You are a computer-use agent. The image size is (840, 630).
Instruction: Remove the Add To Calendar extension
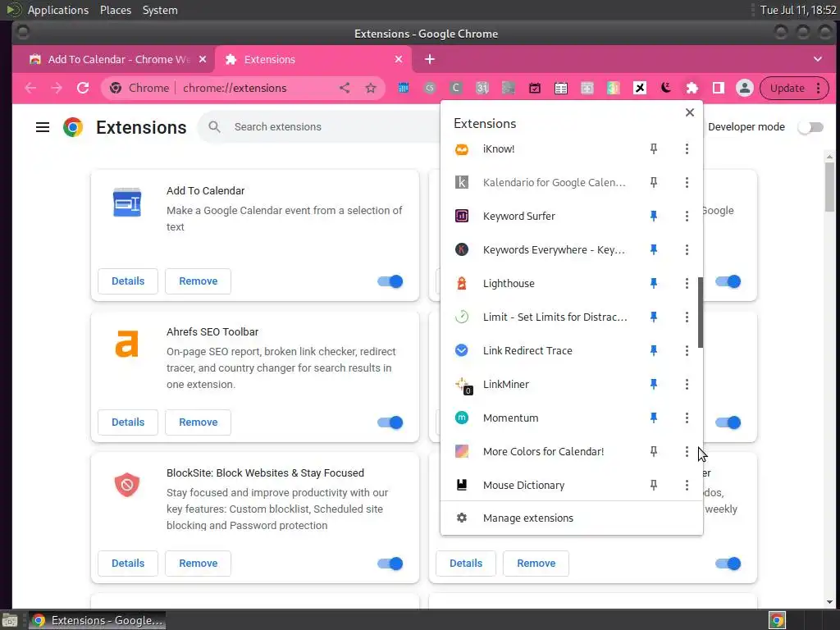[199, 281]
